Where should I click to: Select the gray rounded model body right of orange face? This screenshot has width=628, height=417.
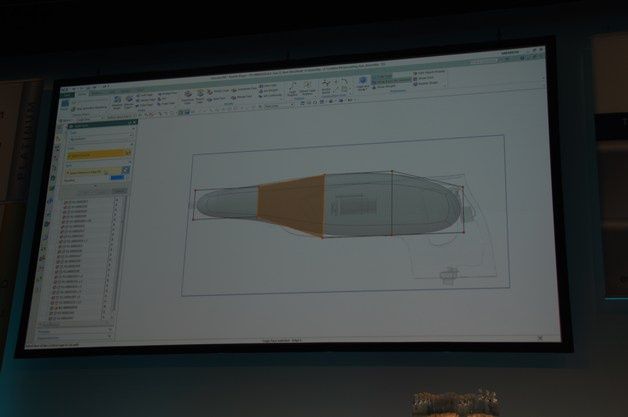pos(390,205)
